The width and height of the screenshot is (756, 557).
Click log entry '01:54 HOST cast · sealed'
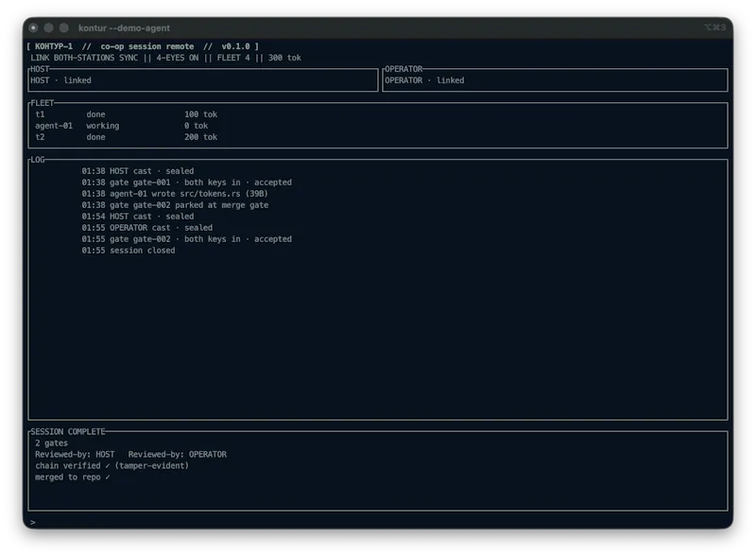[x=138, y=217]
